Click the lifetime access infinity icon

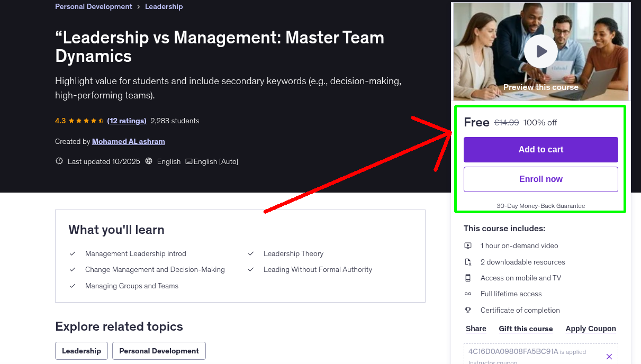click(x=468, y=294)
